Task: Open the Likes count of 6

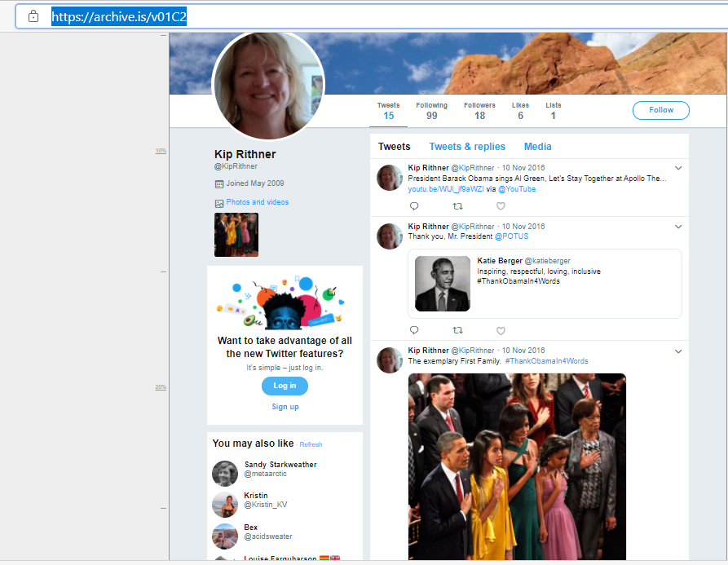Action: [x=520, y=111]
